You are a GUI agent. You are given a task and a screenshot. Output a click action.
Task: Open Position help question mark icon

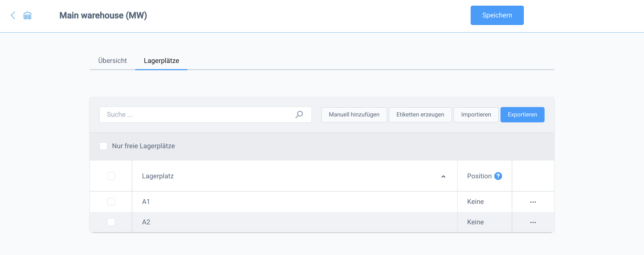[x=498, y=176]
